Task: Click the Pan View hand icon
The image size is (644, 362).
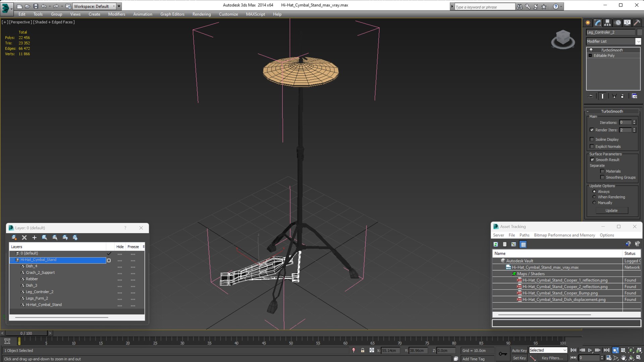Action: (624, 358)
